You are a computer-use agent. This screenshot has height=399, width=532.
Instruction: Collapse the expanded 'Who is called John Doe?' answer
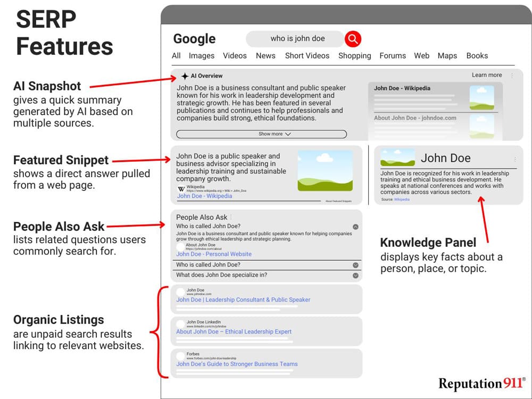355,227
